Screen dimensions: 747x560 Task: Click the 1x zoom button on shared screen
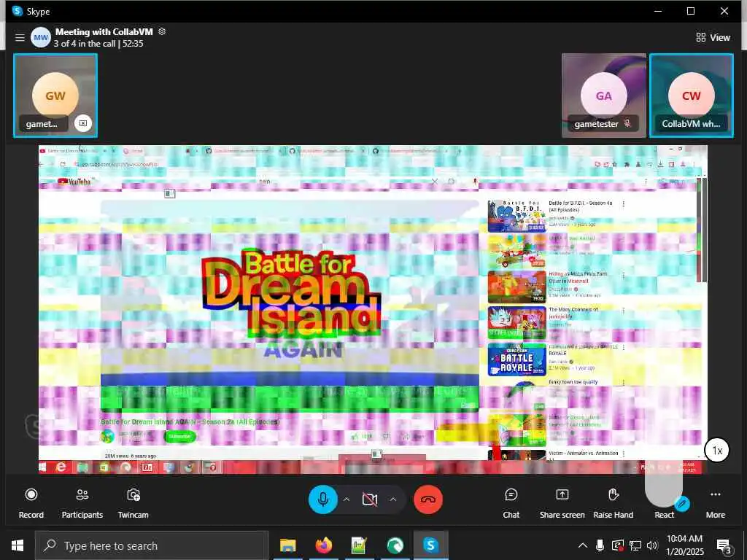click(717, 450)
